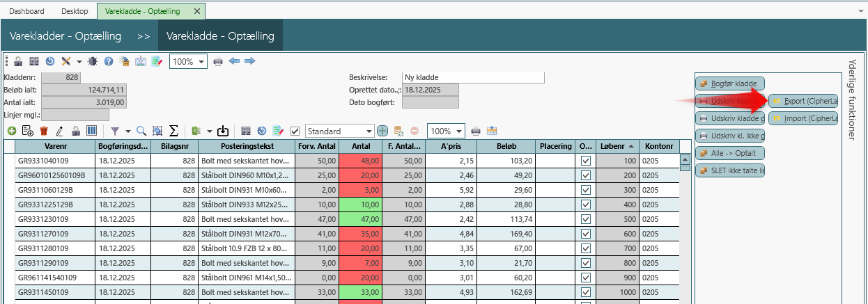Toggle the checkbox beside the Standard dropdown
This screenshot has width=868, height=304.
[295, 131]
